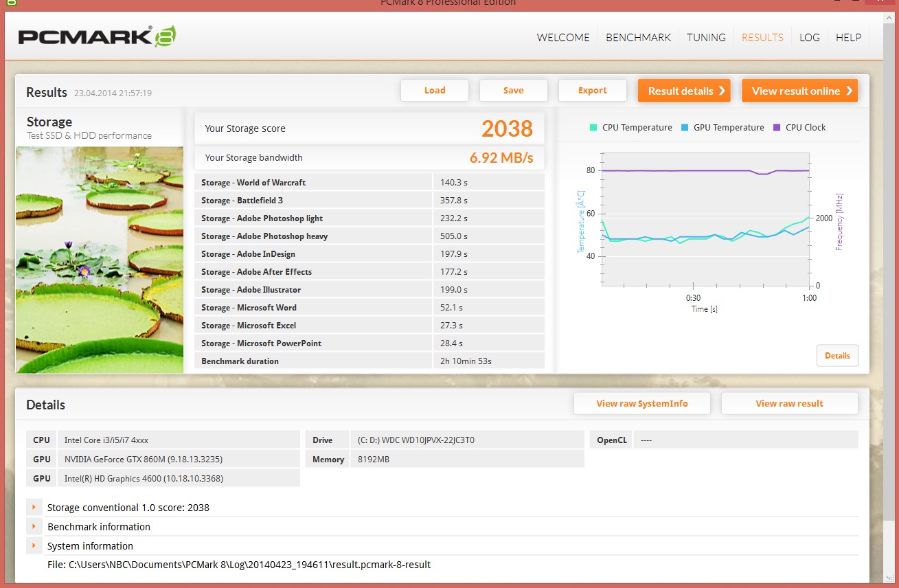Click the GPU Temperature legend swatch

(685, 128)
